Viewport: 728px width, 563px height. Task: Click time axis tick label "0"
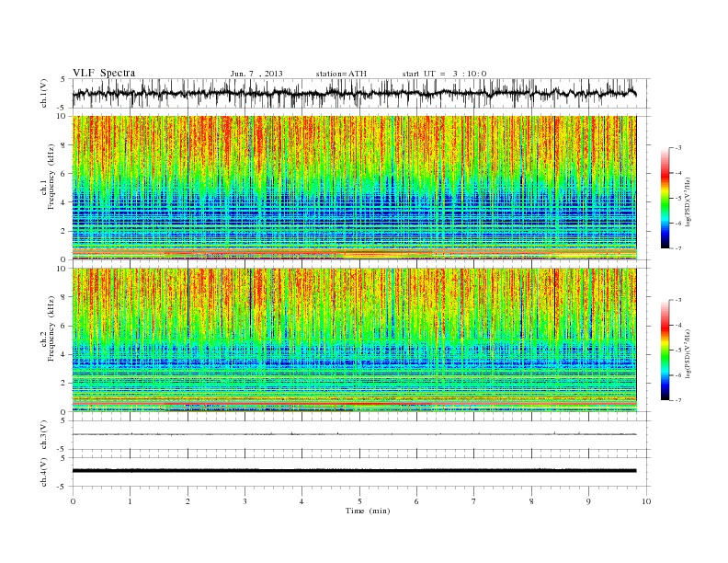(73, 501)
